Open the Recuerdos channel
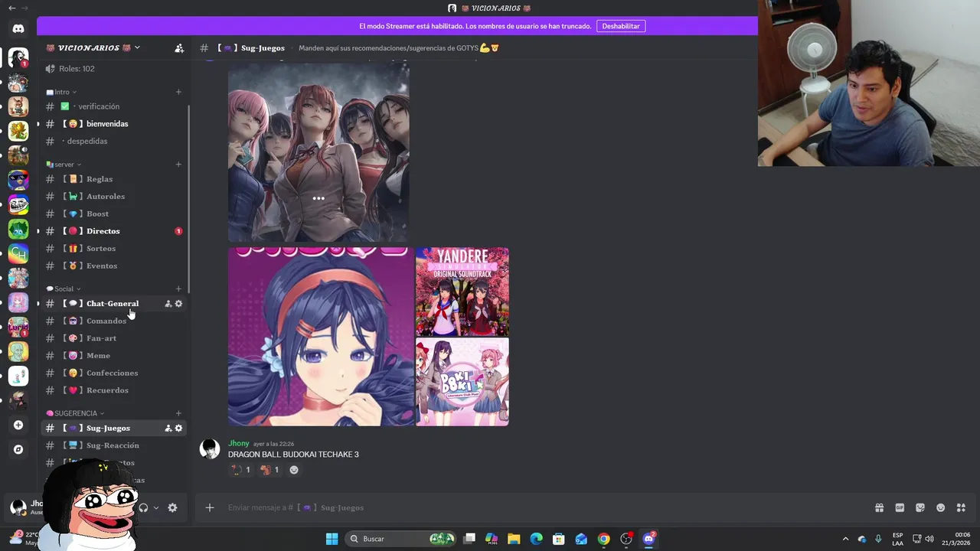 [113, 390]
